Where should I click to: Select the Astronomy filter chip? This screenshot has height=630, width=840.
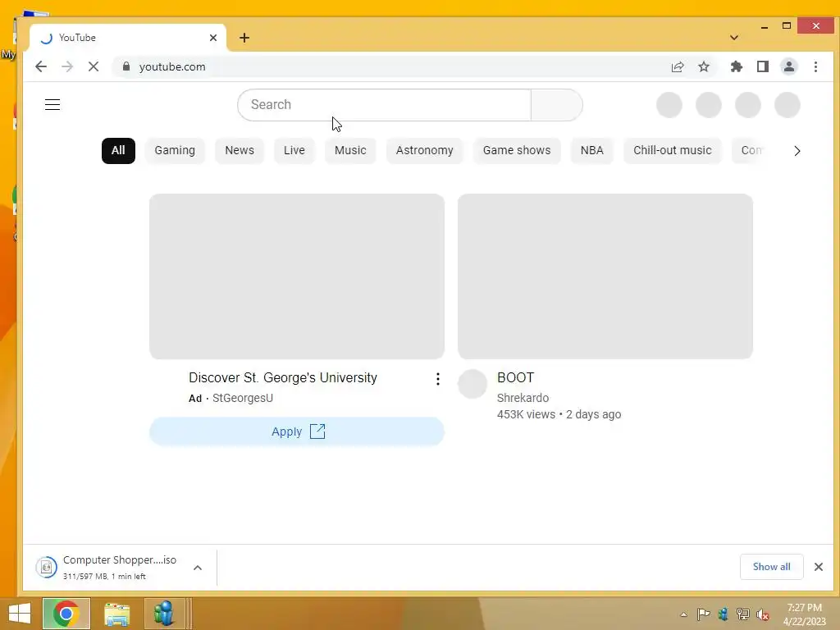[x=424, y=151]
